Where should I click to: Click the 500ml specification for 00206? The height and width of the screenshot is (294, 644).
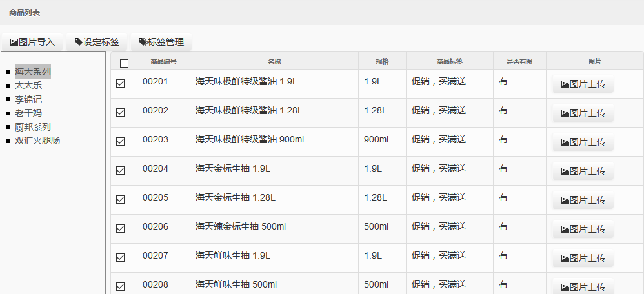(376, 227)
